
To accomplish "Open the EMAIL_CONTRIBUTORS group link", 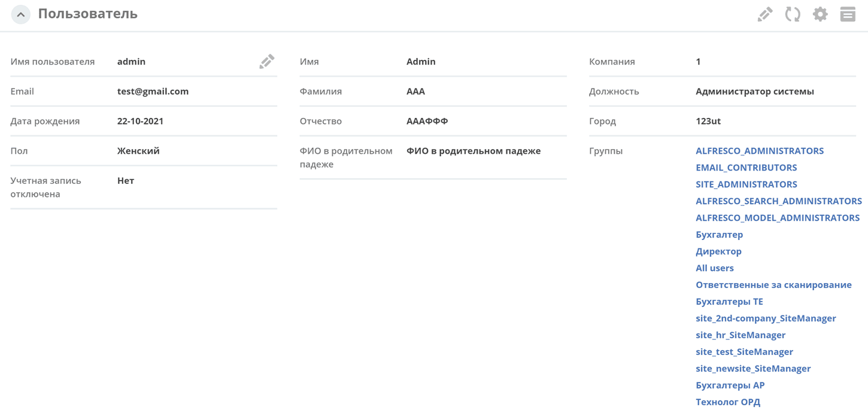I will pyautogui.click(x=746, y=168).
